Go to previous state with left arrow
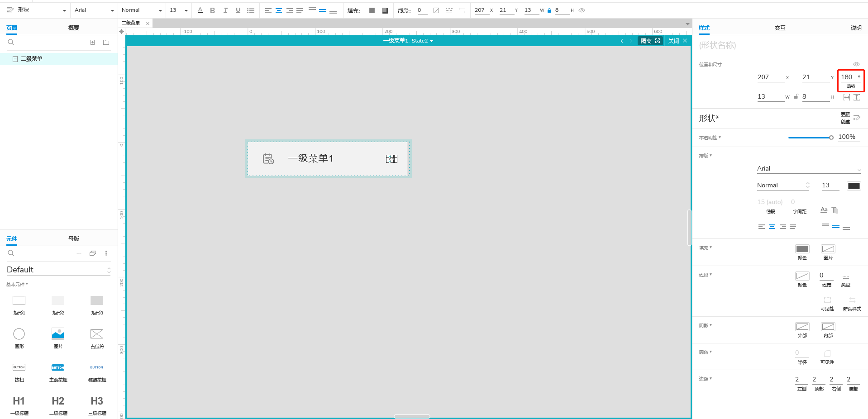This screenshot has height=419, width=868. point(622,41)
